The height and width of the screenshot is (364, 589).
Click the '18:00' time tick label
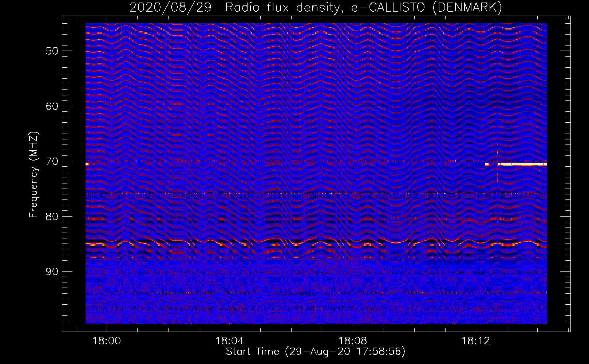click(x=107, y=341)
